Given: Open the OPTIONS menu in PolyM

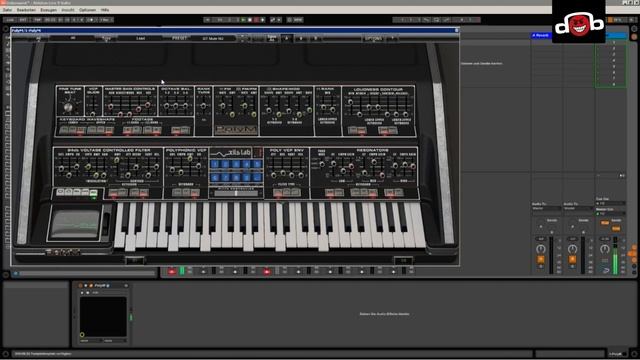Looking at the screenshot, I should [x=373, y=38].
